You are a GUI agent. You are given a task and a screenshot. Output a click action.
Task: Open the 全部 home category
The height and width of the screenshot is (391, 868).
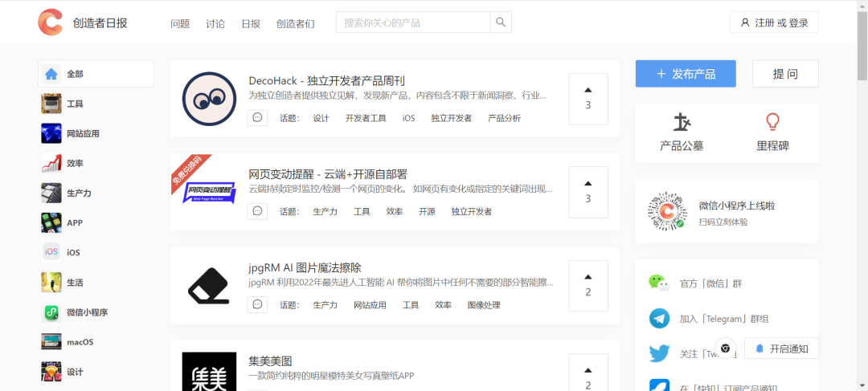pos(96,74)
